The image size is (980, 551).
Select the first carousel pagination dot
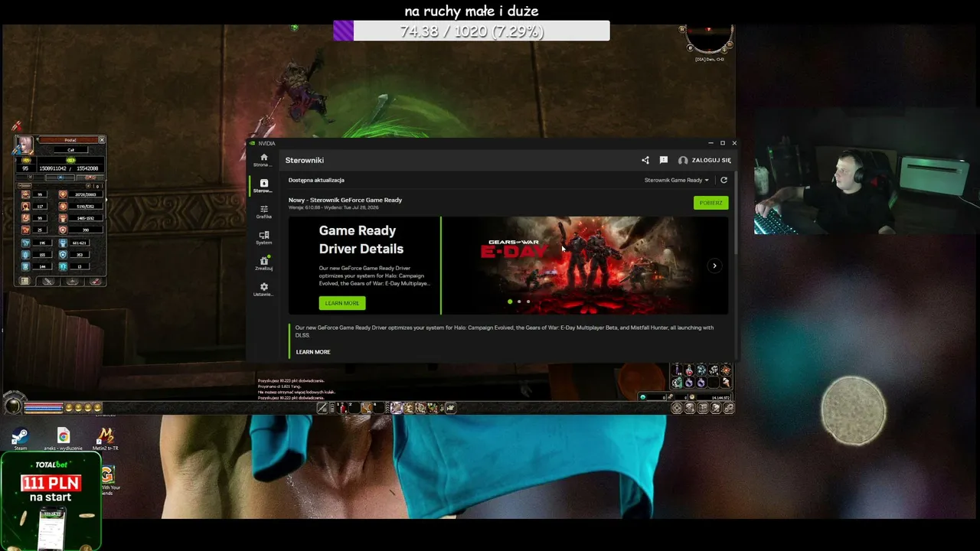pos(510,302)
